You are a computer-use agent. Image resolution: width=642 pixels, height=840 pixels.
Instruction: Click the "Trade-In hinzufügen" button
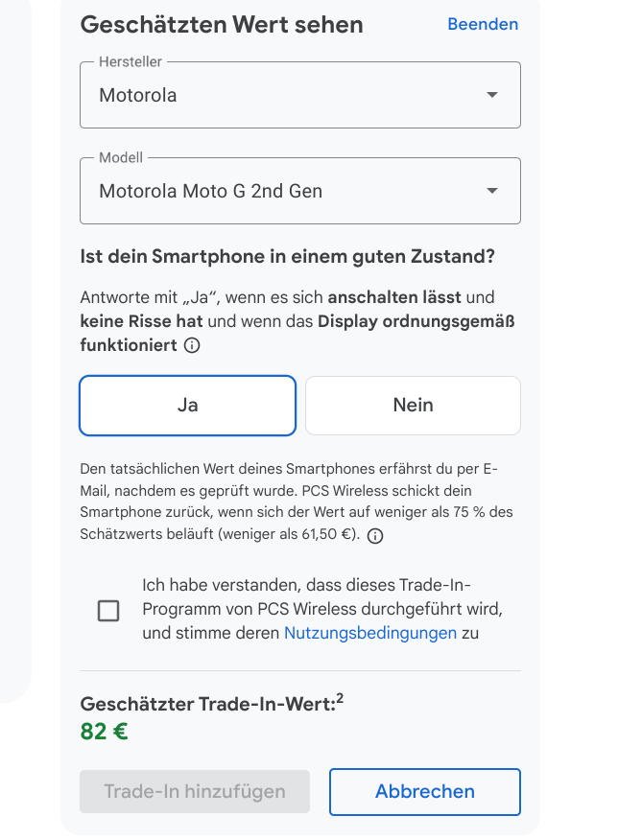195,791
